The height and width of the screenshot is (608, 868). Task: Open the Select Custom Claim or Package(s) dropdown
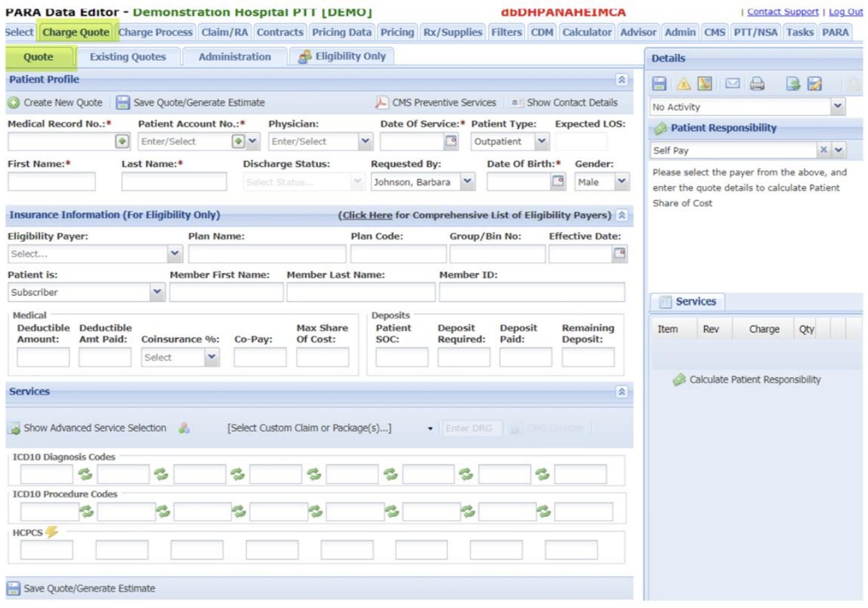point(430,428)
